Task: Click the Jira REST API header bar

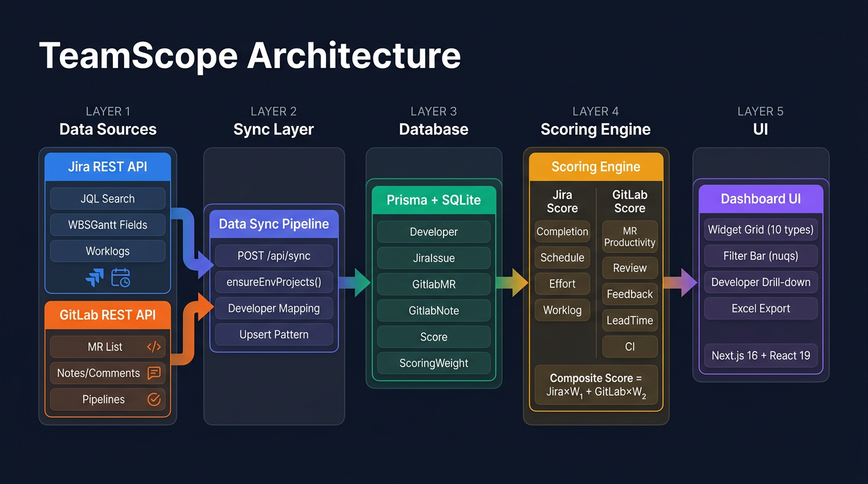Action: click(x=107, y=166)
